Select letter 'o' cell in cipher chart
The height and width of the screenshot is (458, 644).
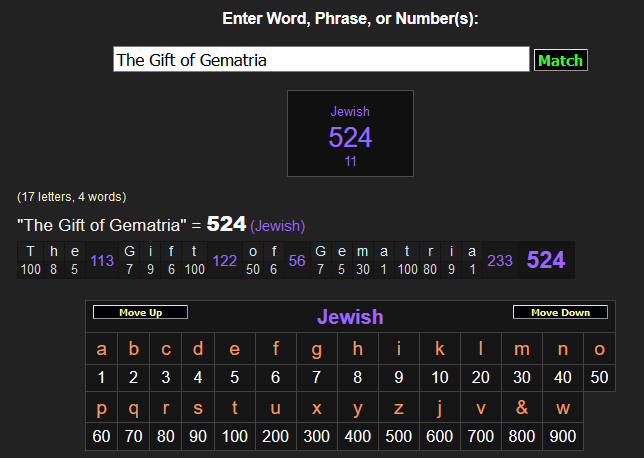[x=599, y=349]
